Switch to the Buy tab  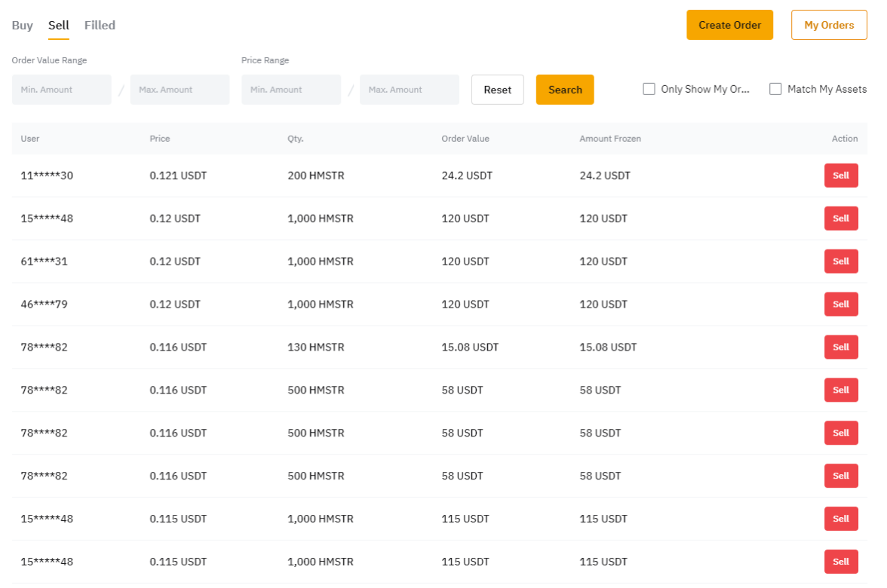pos(23,26)
